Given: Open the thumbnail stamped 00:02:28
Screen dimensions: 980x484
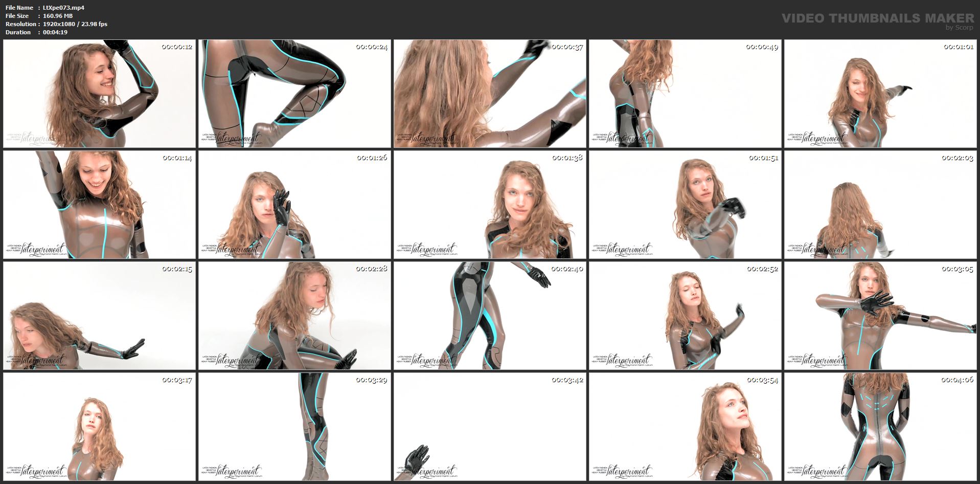Looking at the screenshot, I should click(x=294, y=316).
